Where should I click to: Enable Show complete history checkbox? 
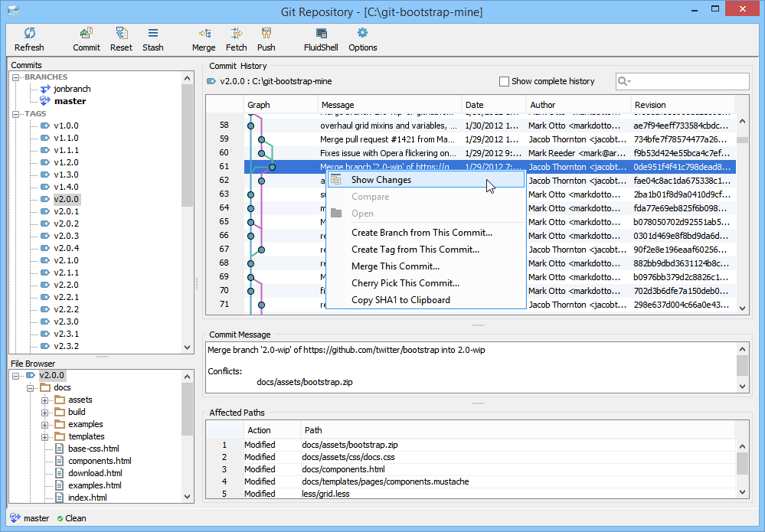pos(504,81)
